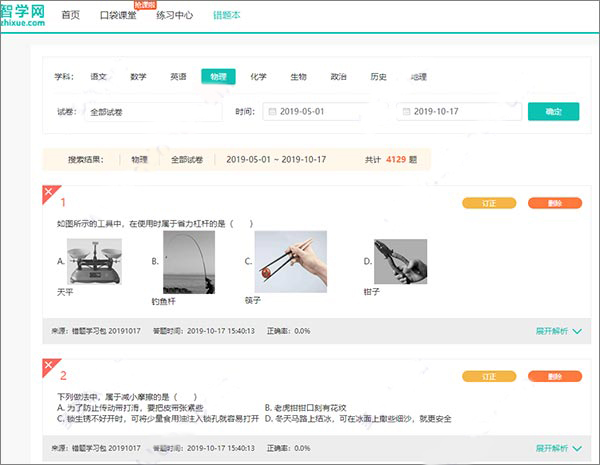This screenshot has height=465, width=600.
Task: Select the 化学 subject filter
Action: [258, 76]
